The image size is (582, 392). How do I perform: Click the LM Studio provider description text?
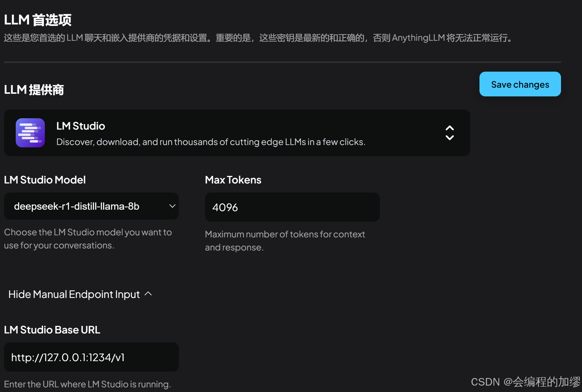211,142
